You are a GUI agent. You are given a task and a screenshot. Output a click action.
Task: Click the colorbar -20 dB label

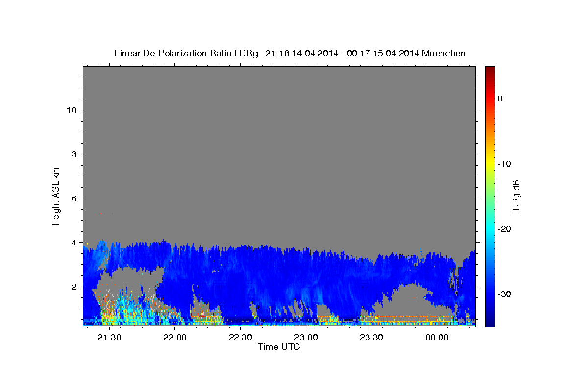pyautogui.click(x=505, y=229)
